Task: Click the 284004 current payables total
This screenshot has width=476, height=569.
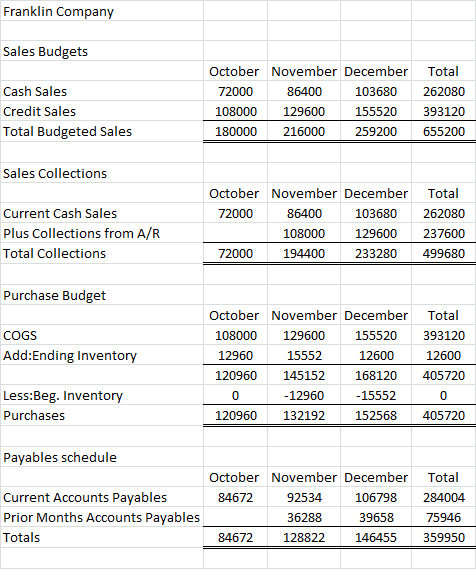Action: (444, 497)
